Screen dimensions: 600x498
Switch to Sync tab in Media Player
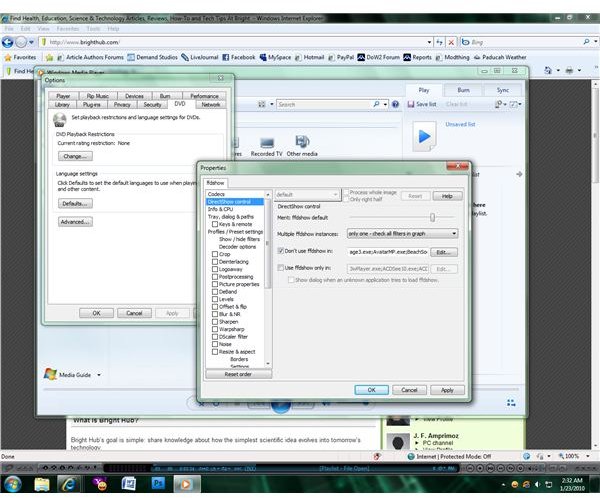click(502, 90)
